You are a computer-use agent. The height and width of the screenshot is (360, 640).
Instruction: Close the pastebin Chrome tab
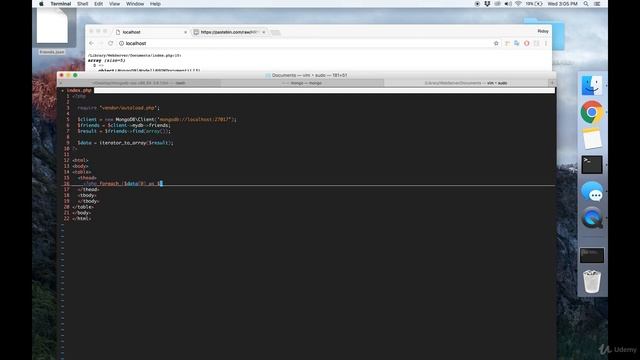pos(264,32)
